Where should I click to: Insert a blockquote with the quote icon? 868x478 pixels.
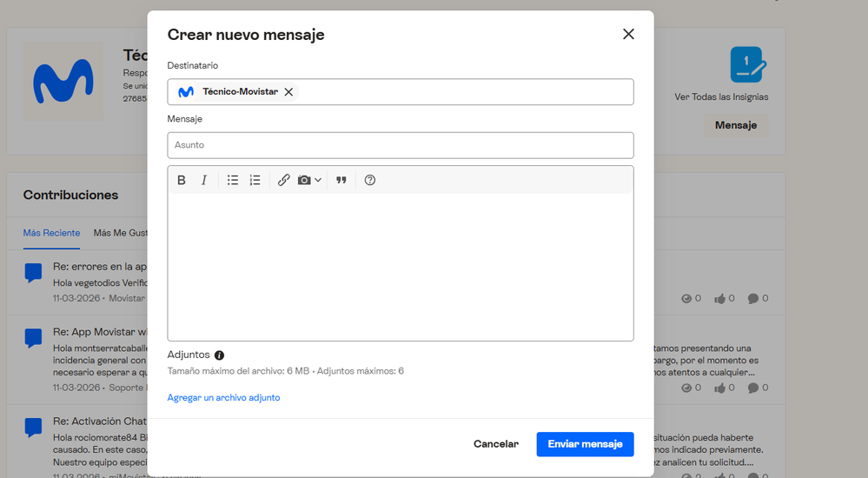[341, 180]
